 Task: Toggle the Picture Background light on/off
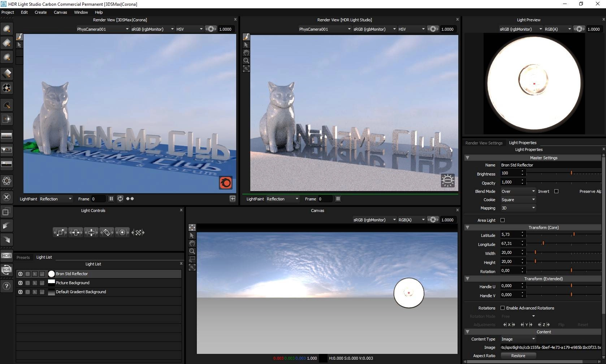click(20, 283)
